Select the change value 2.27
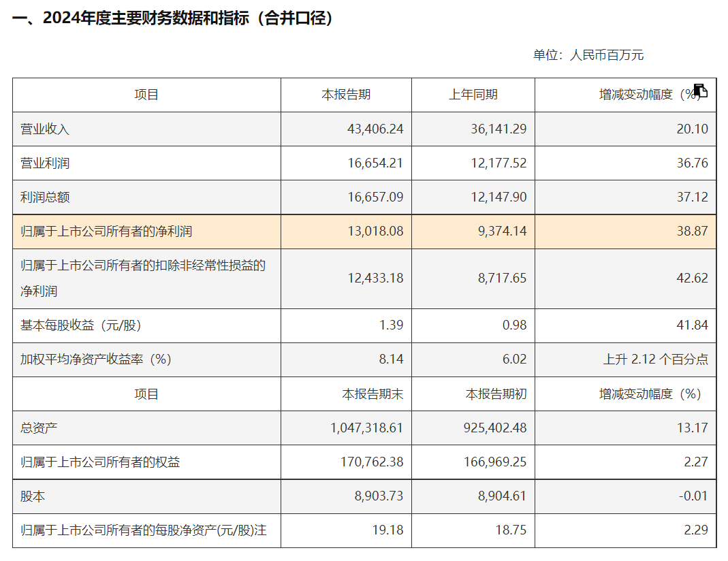728x561 pixels. 696,462
